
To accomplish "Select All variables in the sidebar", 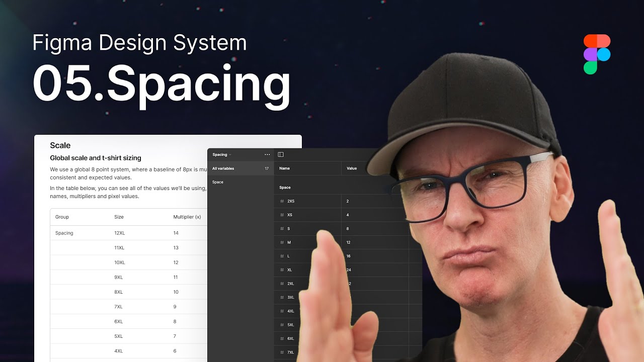I will pos(240,168).
